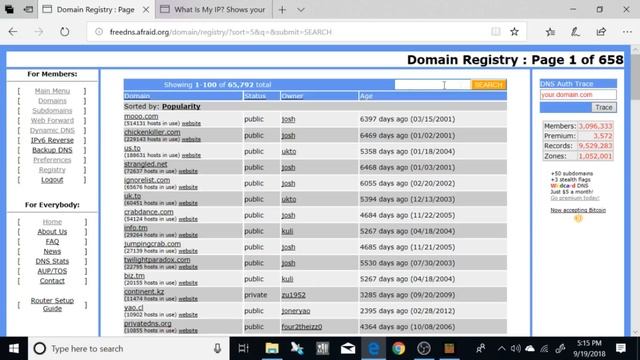Image resolution: width=640 pixels, height=360 pixels.
Task: Launch Google Chrome from taskbar
Action: tap(398, 349)
